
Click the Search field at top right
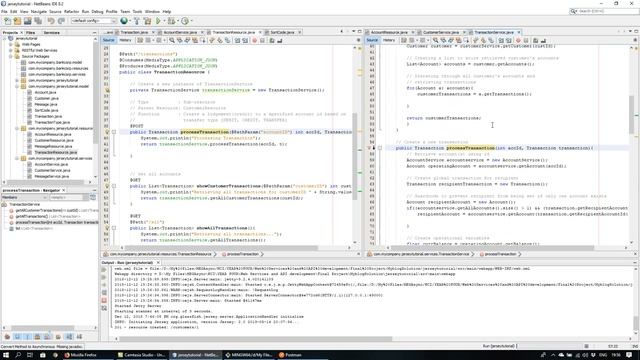pyautogui.click(x=604, y=11)
